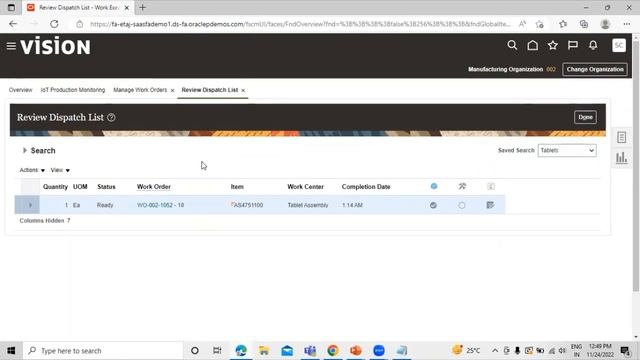The image size is (640, 360).
Task: Open notes icon in WO-002-1052 row
Action: coord(490,205)
